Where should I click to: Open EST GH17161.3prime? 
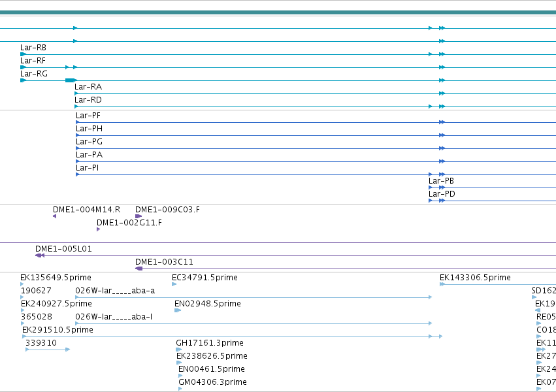click(x=210, y=344)
